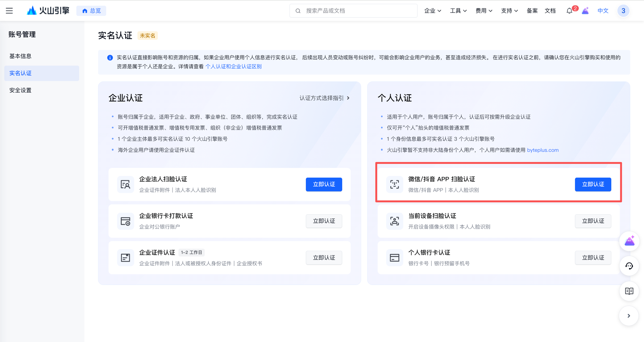Open the floating AI assistant button
644x342 pixels.
[x=629, y=241]
